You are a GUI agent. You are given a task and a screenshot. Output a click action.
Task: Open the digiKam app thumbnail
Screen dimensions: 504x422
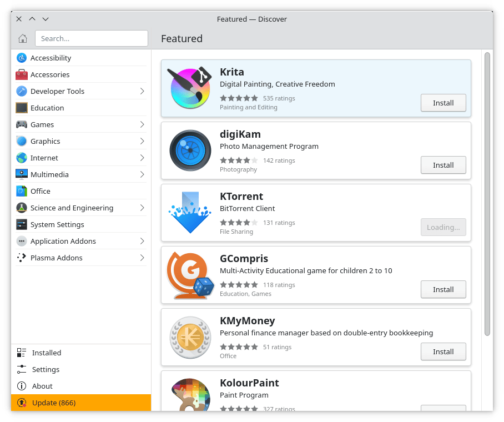coord(190,150)
